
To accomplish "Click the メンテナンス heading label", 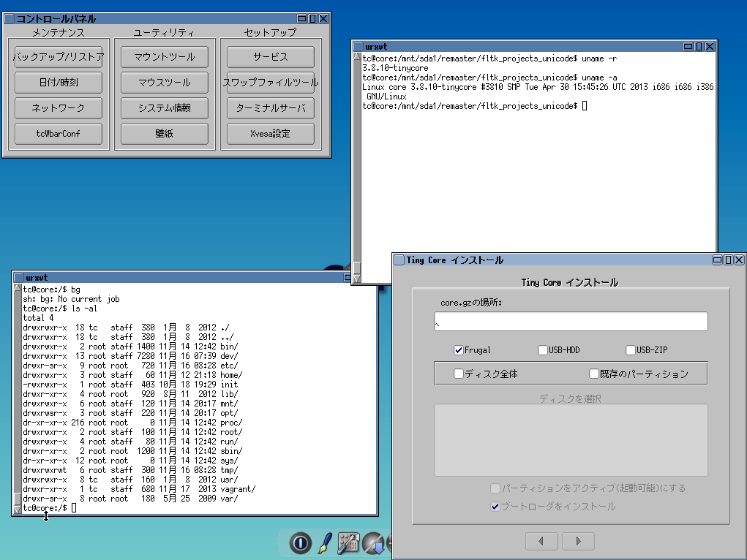I will coord(59,32).
